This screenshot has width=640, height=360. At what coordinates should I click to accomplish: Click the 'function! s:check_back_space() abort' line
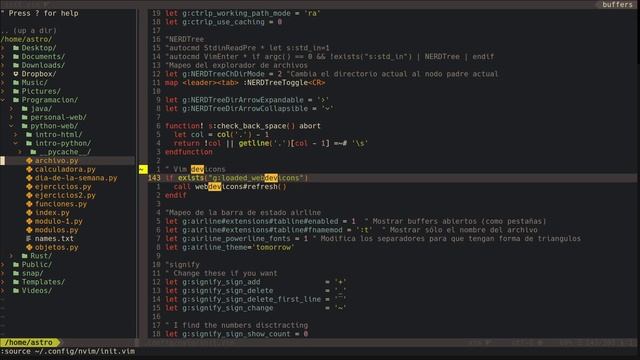pos(243,126)
